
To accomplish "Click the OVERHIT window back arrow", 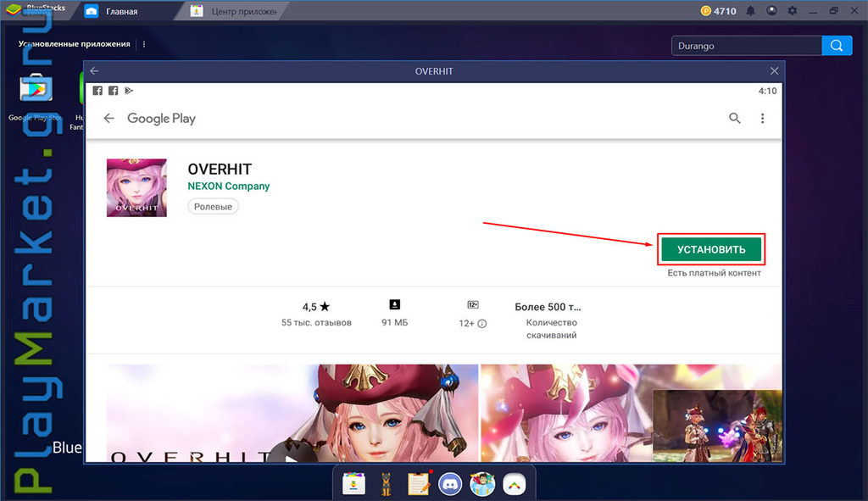I will 94,71.
